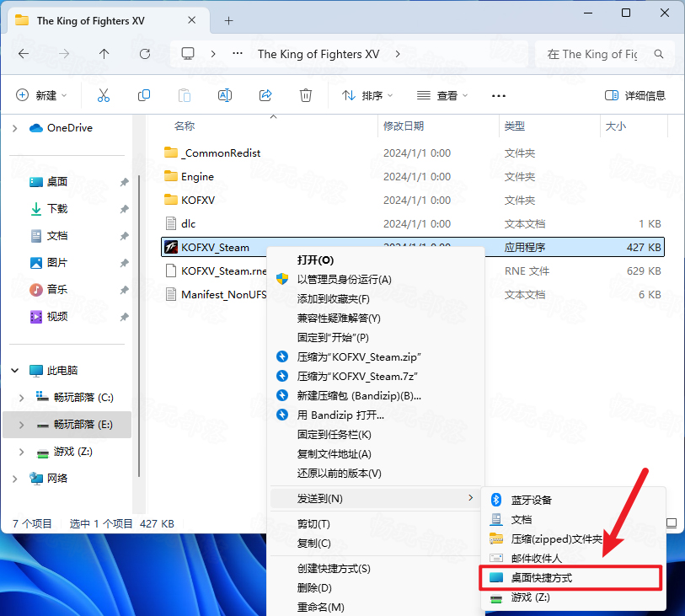Image resolution: width=685 pixels, height=616 pixels.
Task: Choose 固定到任务栏(K) in context menu
Action: click(377, 435)
